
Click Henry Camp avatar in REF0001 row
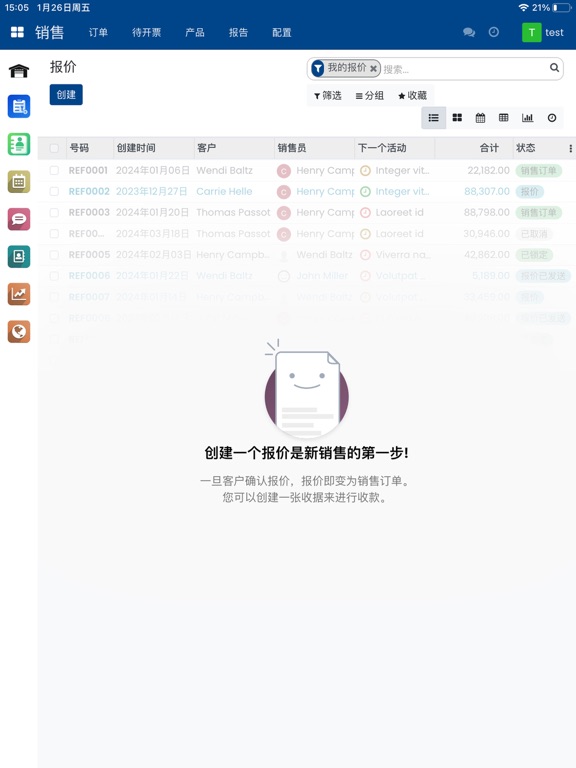click(x=284, y=170)
